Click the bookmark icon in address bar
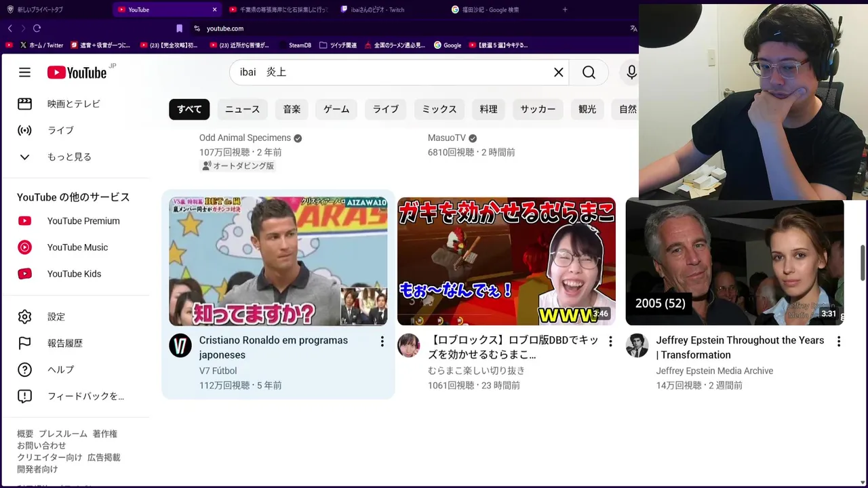Image resolution: width=868 pixels, height=488 pixels. pyautogui.click(x=179, y=28)
